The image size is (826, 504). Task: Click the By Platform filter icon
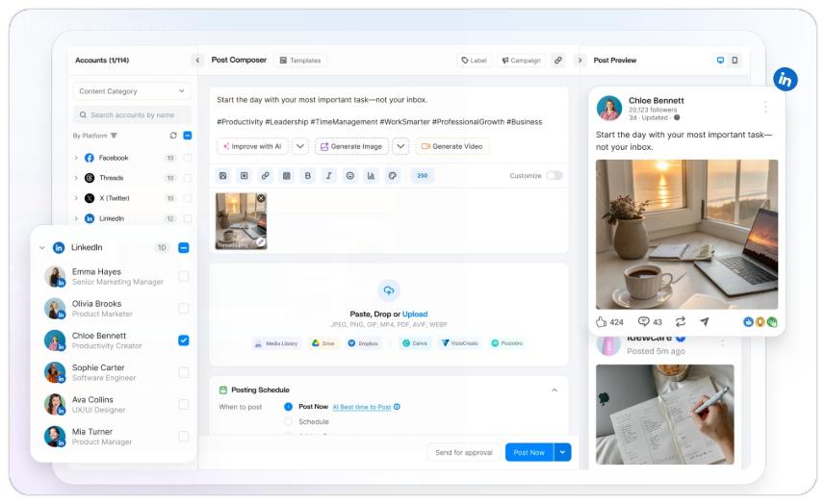pos(114,136)
